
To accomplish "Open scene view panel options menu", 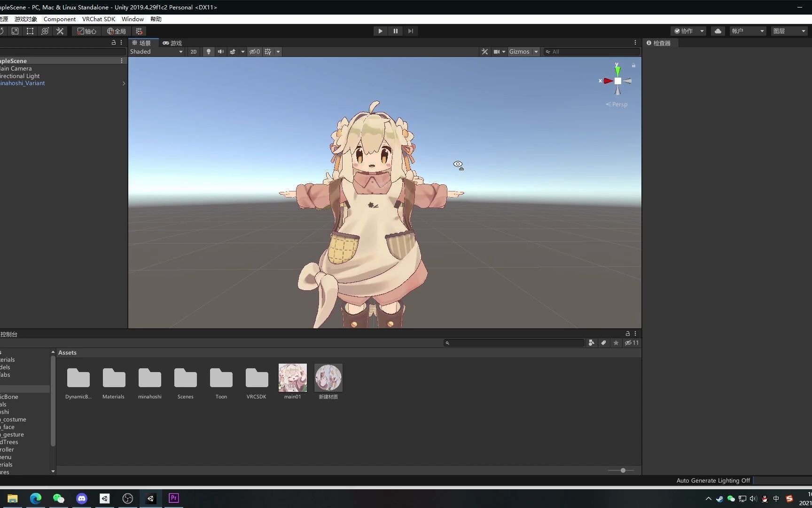I will (635, 43).
